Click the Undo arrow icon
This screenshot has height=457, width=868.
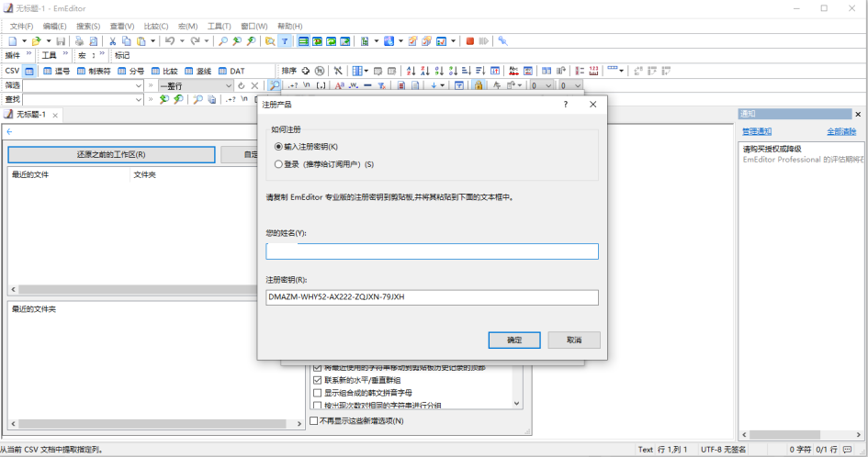pyautogui.click(x=170, y=41)
